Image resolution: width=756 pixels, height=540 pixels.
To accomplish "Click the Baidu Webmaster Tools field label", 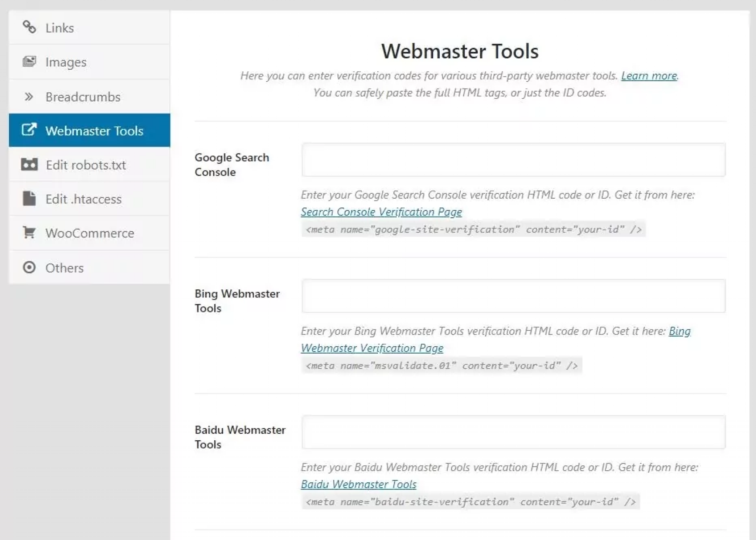I will point(240,437).
